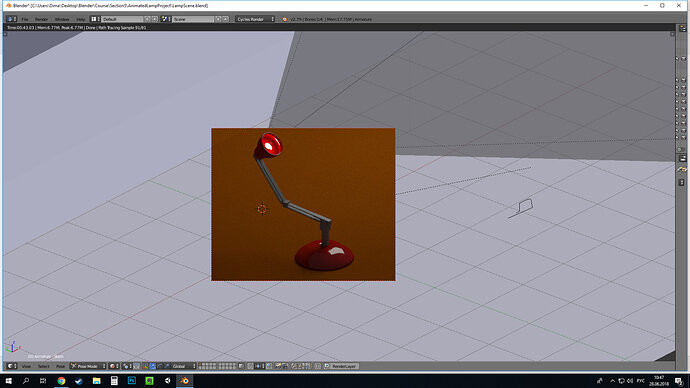Open the network icon in the system tray
The width and height of the screenshot is (690, 388).
point(621,381)
